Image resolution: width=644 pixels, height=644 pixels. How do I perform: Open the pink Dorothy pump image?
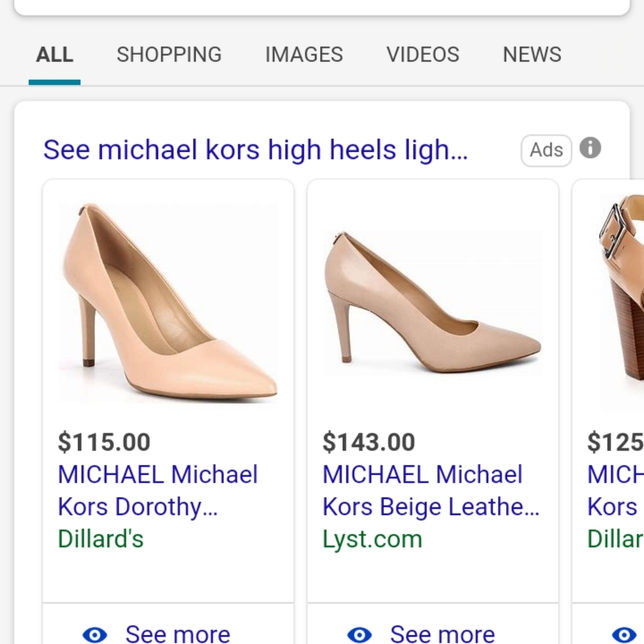pyautogui.click(x=168, y=303)
